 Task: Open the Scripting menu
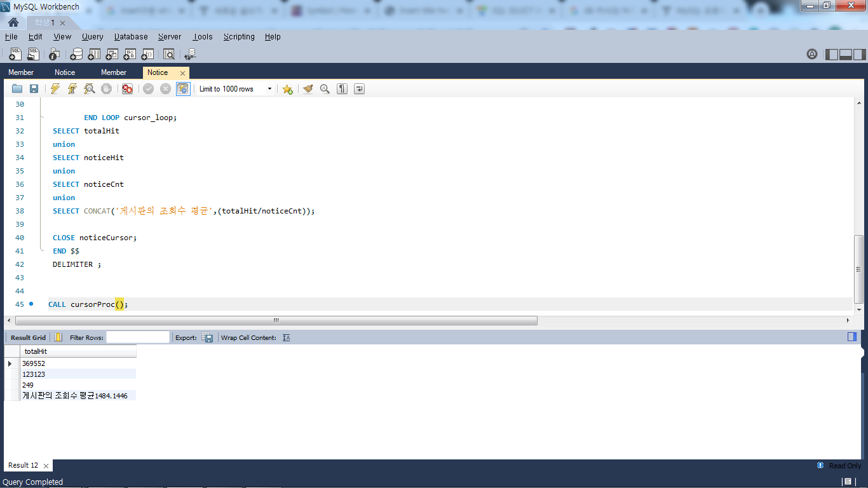pos(239,37)
